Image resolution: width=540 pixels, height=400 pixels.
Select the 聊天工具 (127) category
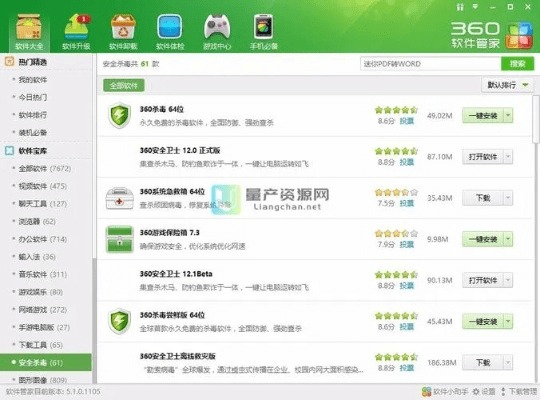tap(43, 204)
